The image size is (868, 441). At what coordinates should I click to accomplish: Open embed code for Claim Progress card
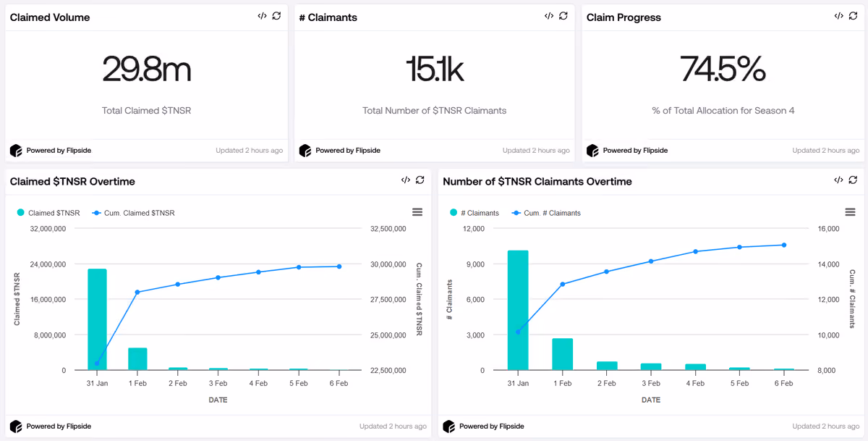pos(838,16)
